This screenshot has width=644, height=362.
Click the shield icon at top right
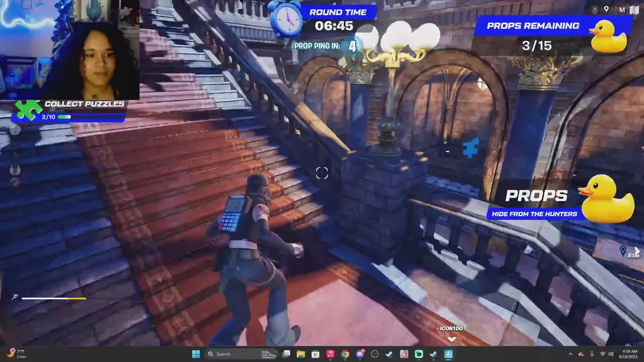(595, 9)
